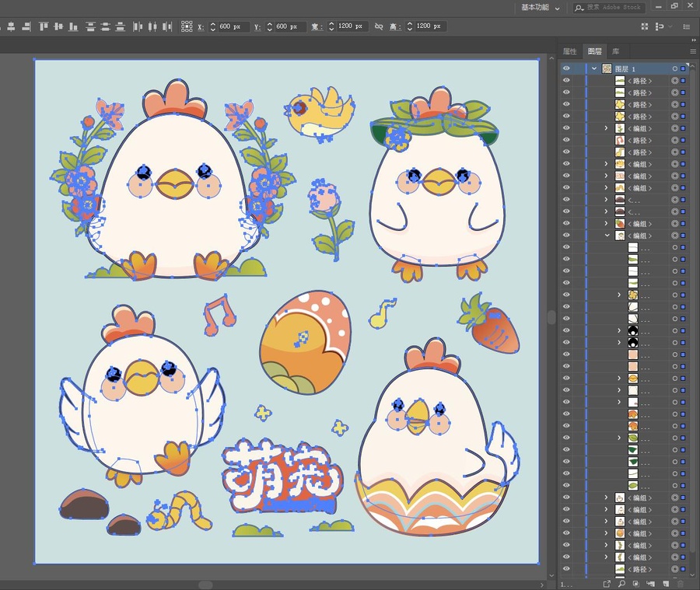Viewport: 700px width, 590px height.
Task: Click the vertical distribute center icon
Action: tap(105, 26)
